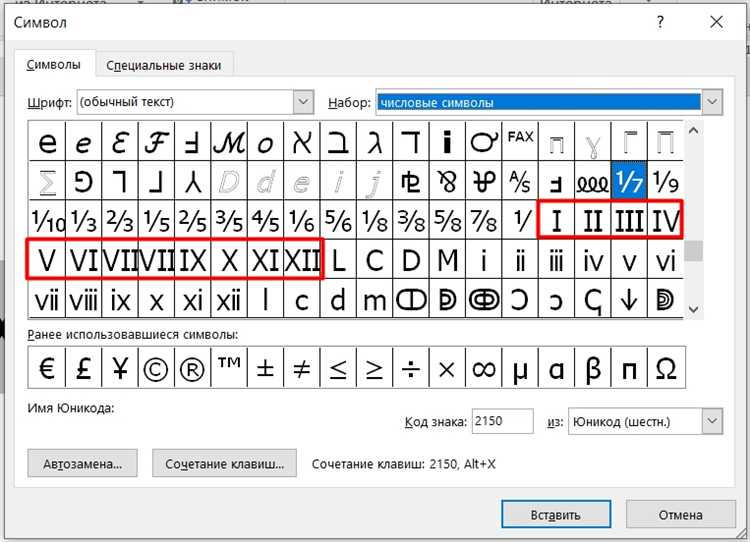The height and width of the screenshot is (542, 750).
Task: Open the Набор subset dropdown arrow
Action: point(712,102)
